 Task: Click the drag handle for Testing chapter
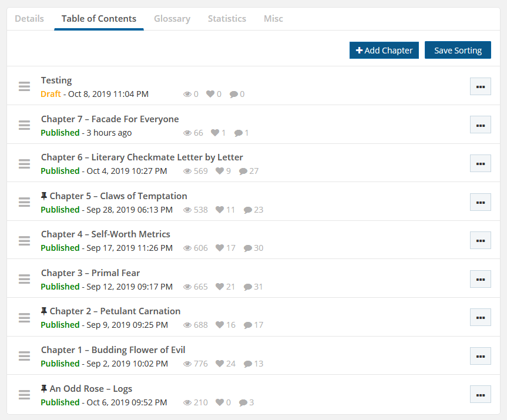click(24, 86)
